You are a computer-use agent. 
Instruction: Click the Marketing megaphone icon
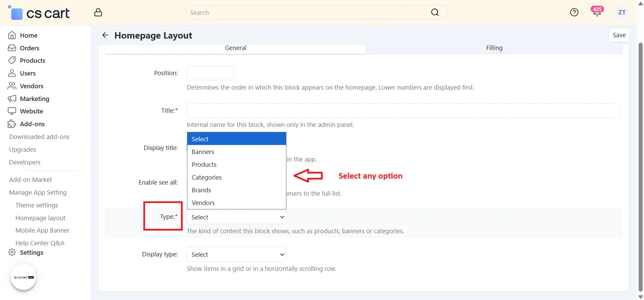12,99
